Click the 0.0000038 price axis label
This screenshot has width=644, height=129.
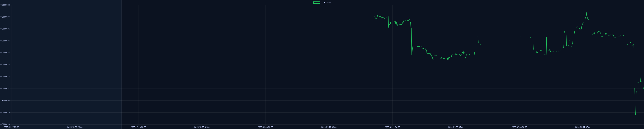[5, 5]
